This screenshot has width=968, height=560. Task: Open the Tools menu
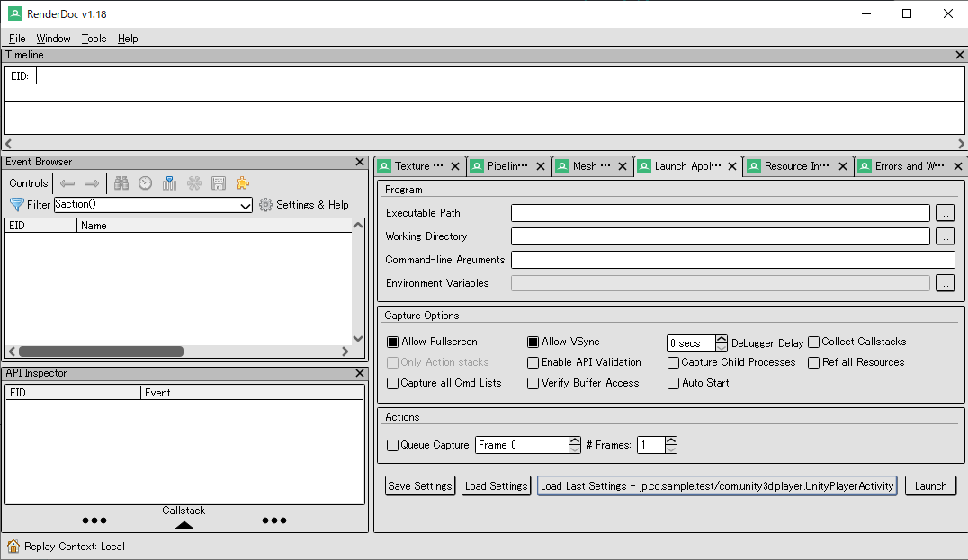click(94, 39)
